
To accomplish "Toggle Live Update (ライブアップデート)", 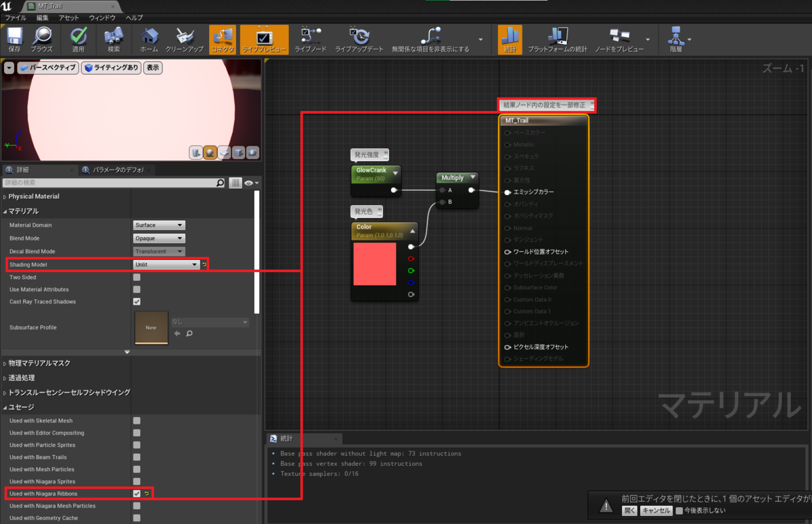I will (359, 39).
